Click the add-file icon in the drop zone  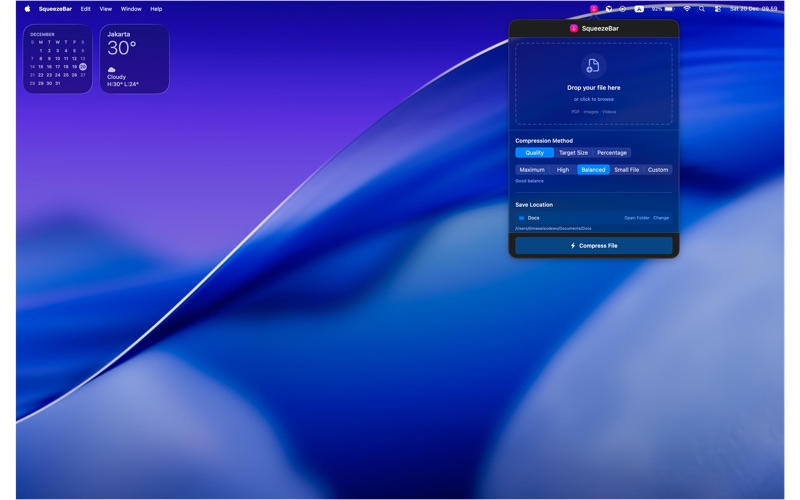pos(593,65)
